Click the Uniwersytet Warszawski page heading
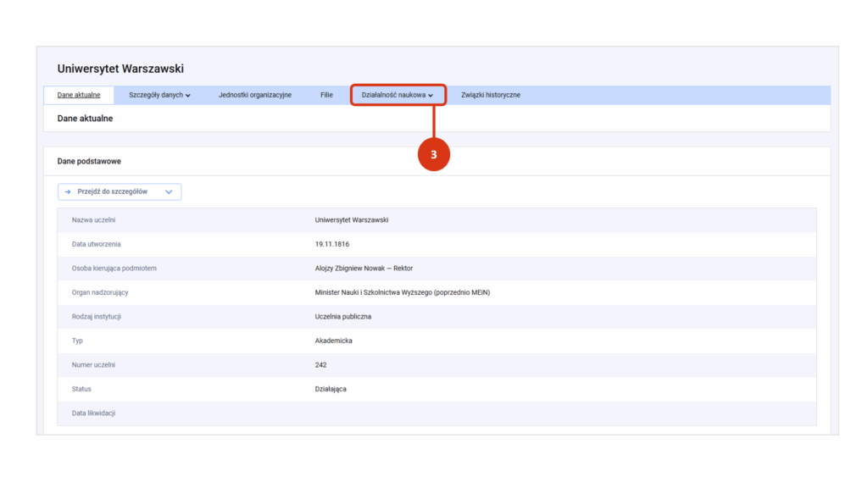This screenshot has height=488, width=868. (120, 69)
